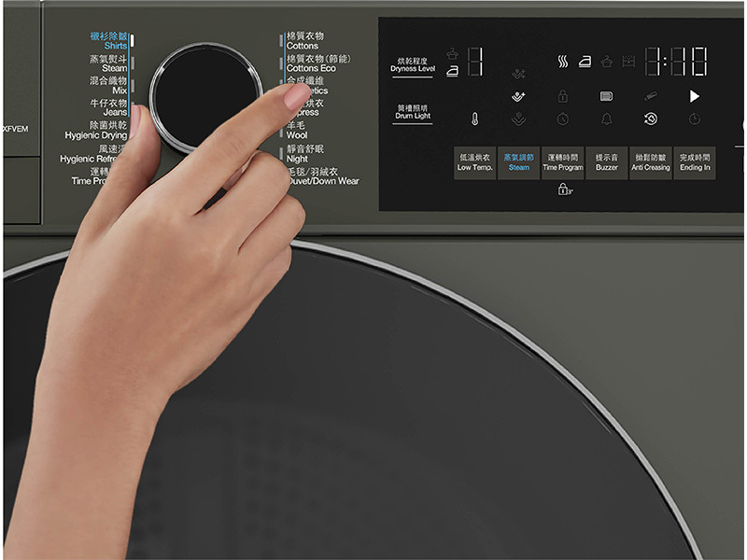The image size is (747, 560).
Task: Toggle the Buzzer sound button
Action: point(607,162)
